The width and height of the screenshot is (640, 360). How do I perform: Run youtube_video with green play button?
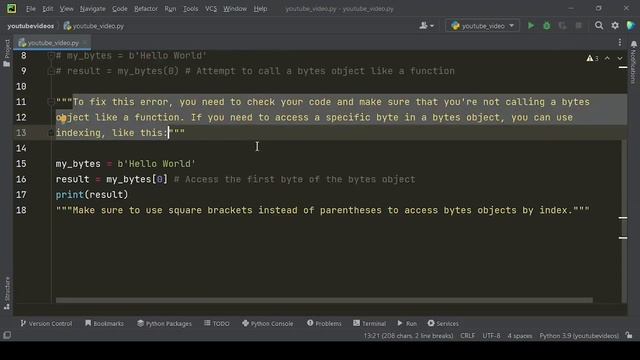point(531,26)
